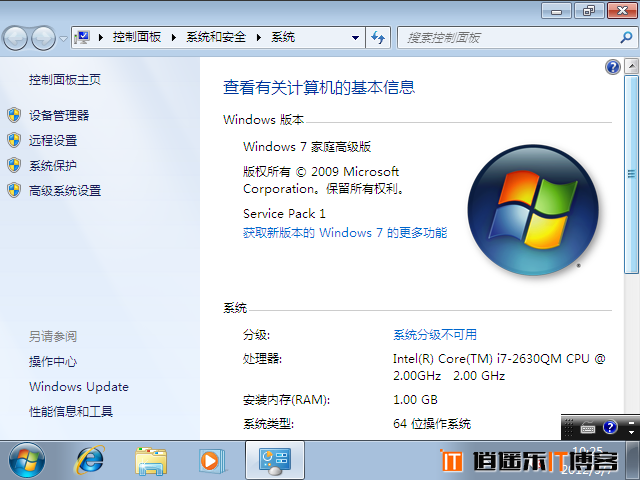The height and width of the screenshot is (480, 640).
Task: Open 操作中心 link
Action: tap(53, 361)
